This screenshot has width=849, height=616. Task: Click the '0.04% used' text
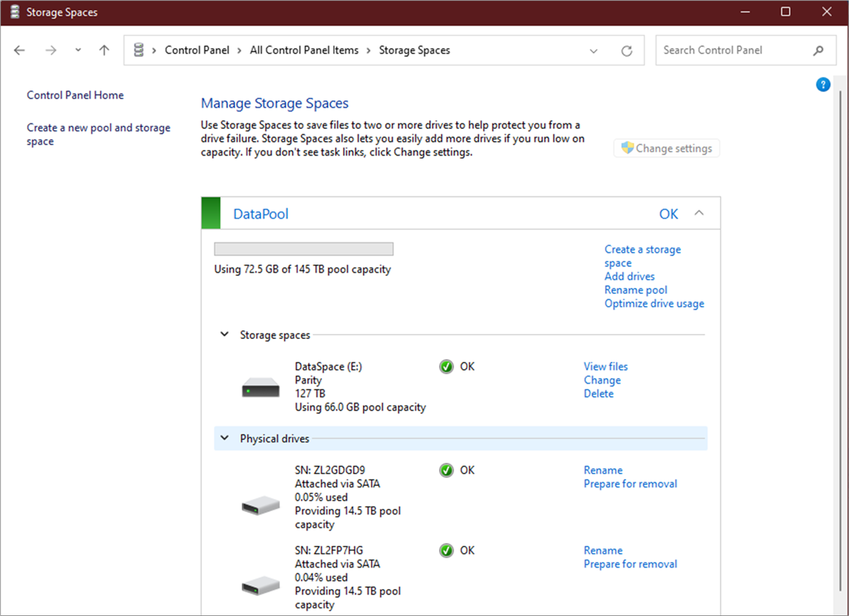pos(321,577)
